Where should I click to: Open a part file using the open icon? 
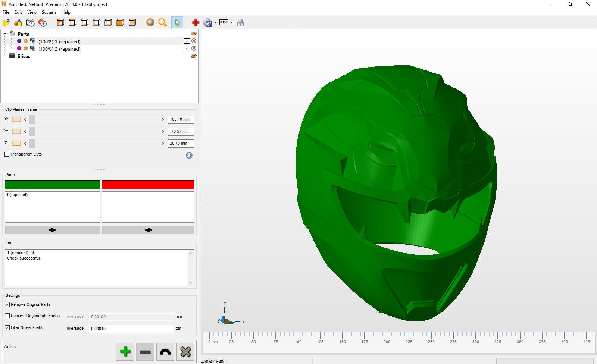(6, 22)
